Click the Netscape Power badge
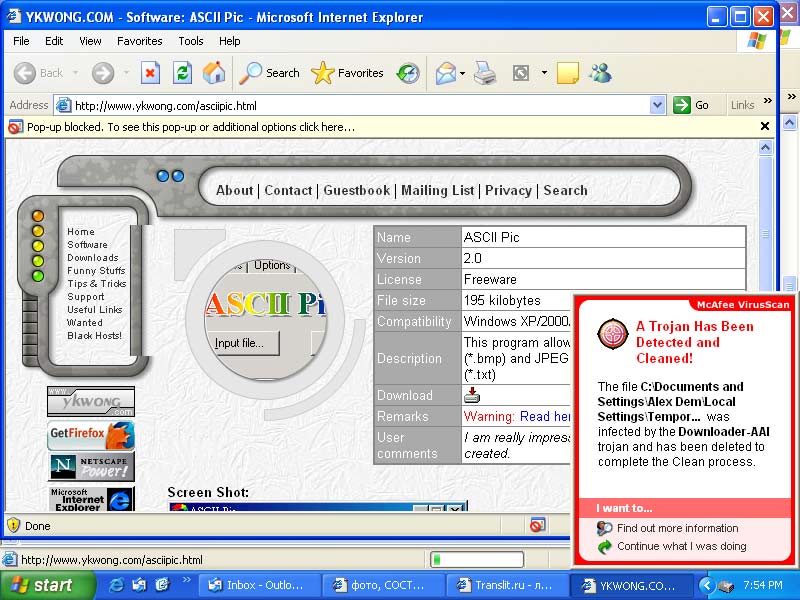Screen dimensions: 800x600 point(91,467)
